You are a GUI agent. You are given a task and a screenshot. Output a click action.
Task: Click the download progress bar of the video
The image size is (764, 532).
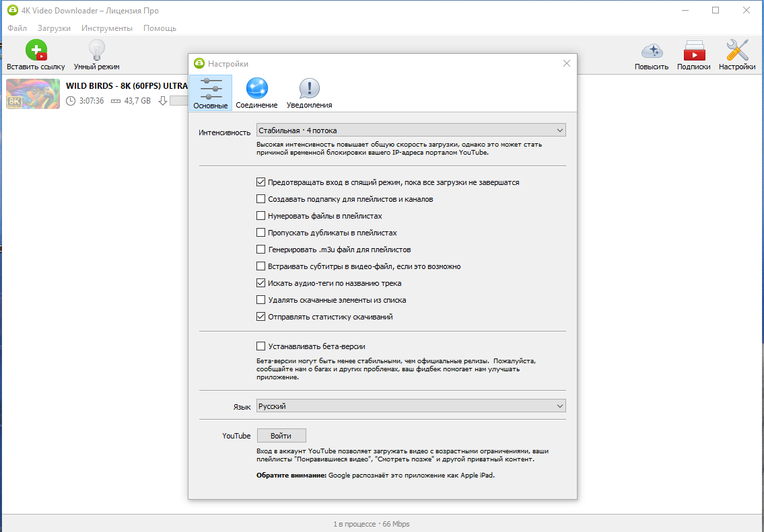179,101
